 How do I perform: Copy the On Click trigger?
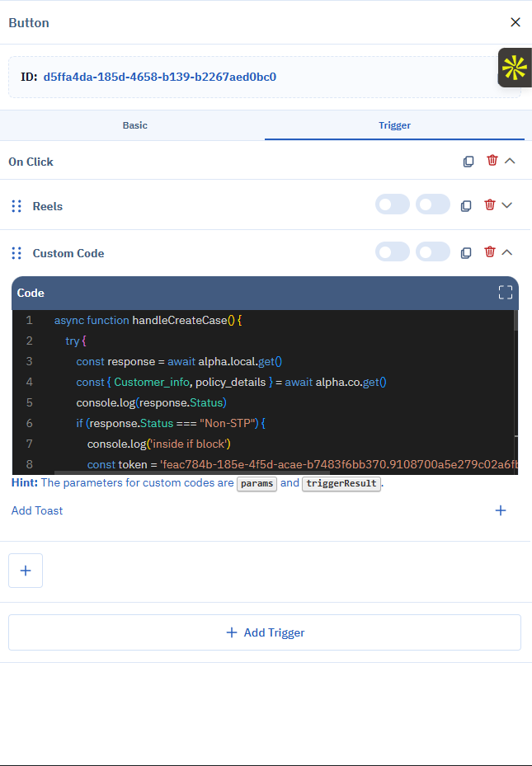pyautogui.click(x=468, y=162)
